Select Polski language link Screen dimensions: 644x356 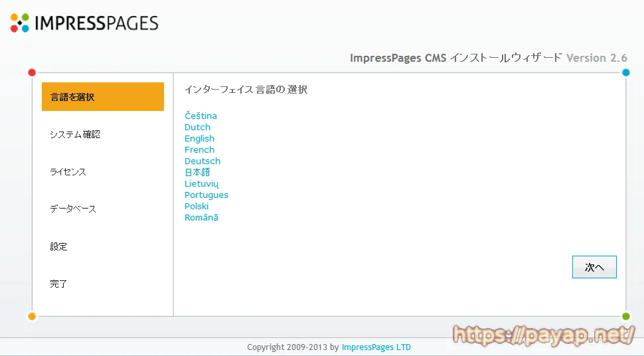point(197,207)
